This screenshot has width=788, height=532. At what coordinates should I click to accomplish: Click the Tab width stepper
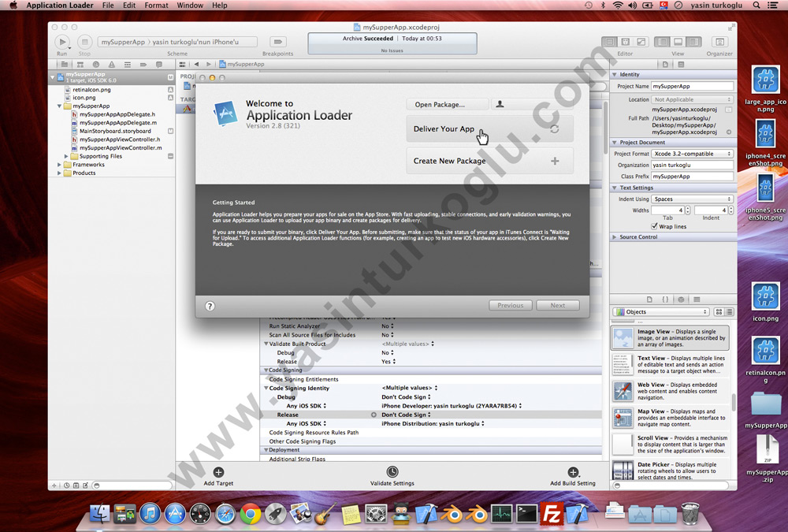[x=688, y=210]
